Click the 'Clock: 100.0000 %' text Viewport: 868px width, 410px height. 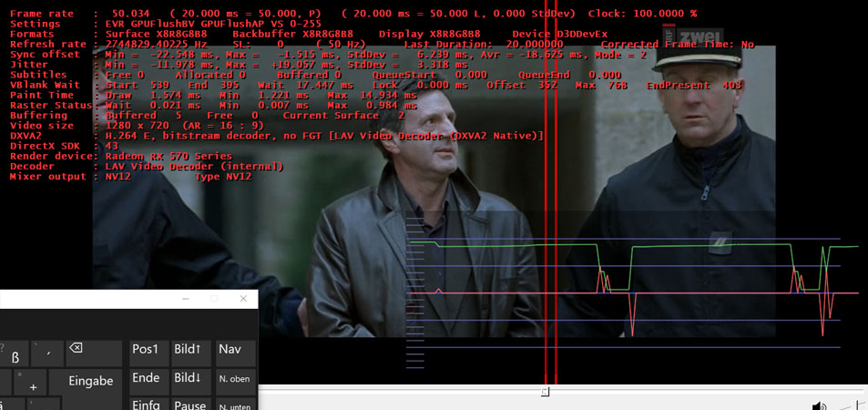[643, 14]
